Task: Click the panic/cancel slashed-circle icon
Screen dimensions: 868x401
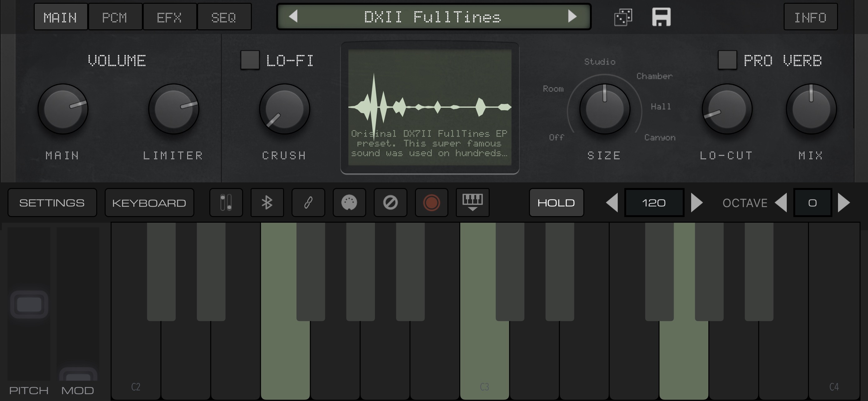Action: pos(390,203)
